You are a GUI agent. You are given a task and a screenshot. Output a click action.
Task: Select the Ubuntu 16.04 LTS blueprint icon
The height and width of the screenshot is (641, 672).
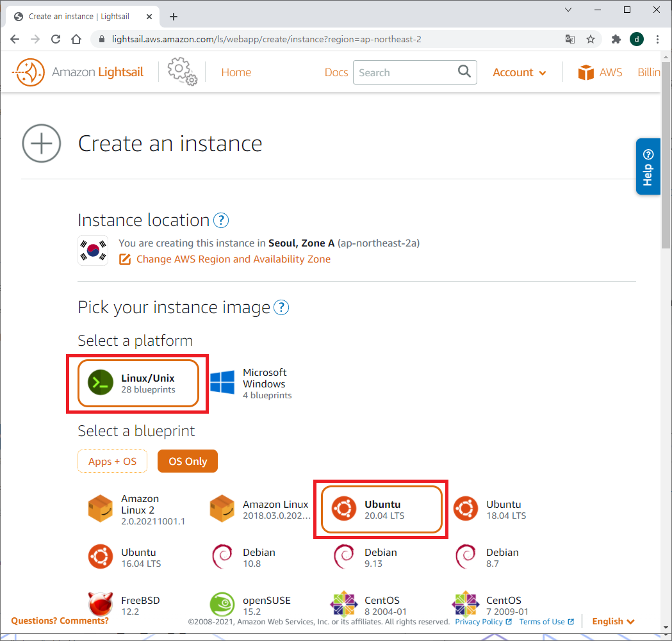(x=101, y=556)
